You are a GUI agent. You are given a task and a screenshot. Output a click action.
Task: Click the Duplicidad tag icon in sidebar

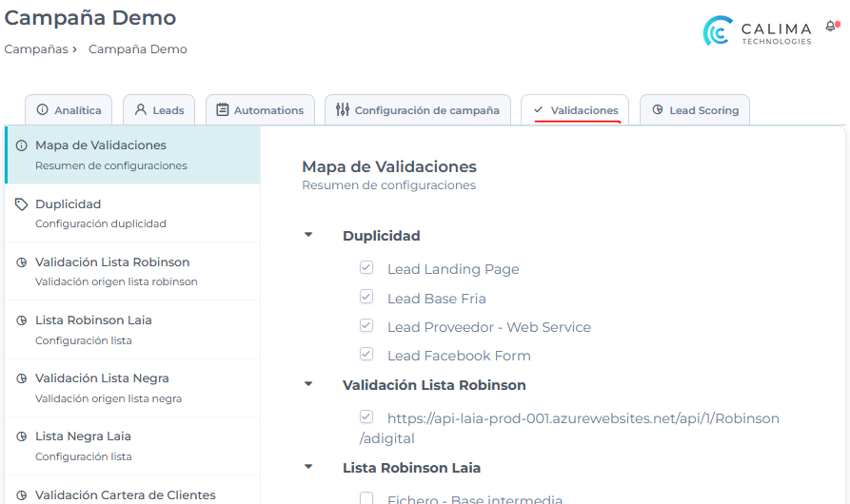click(22, 204)
